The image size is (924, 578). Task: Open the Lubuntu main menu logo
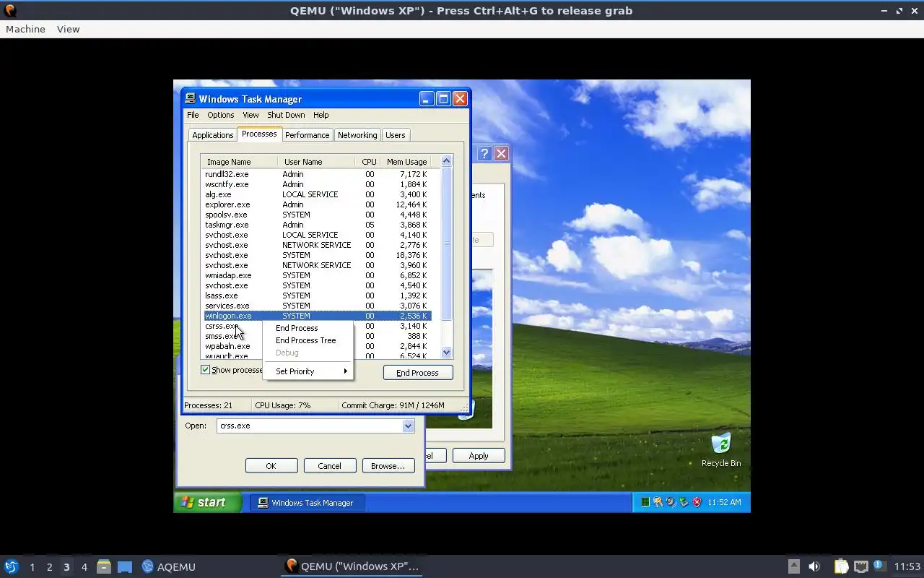tap(11, 566)
